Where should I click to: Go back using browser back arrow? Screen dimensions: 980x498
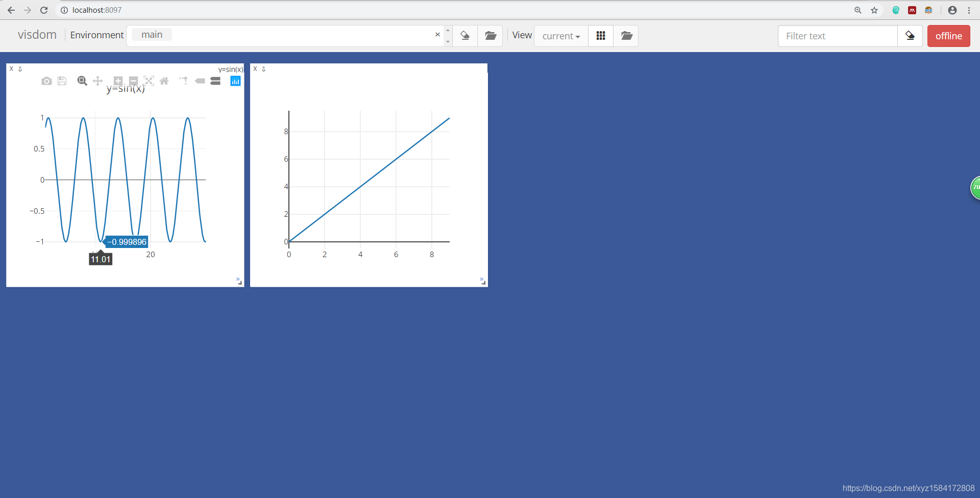pos(11,10)
